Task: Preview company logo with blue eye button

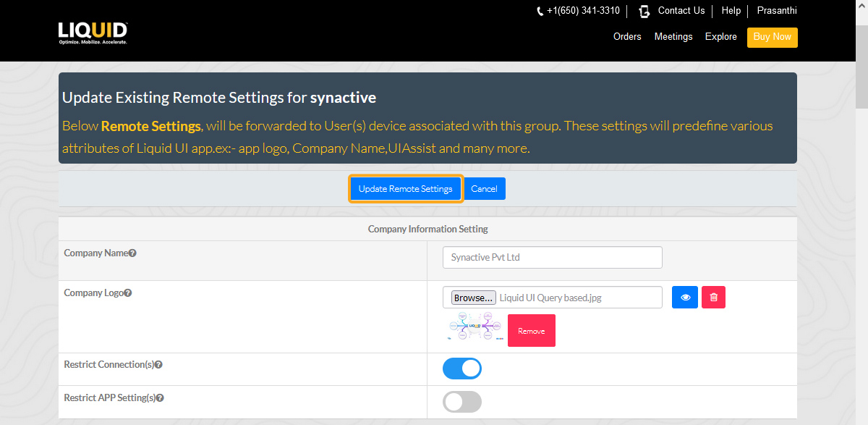Action: click(685, 298)
